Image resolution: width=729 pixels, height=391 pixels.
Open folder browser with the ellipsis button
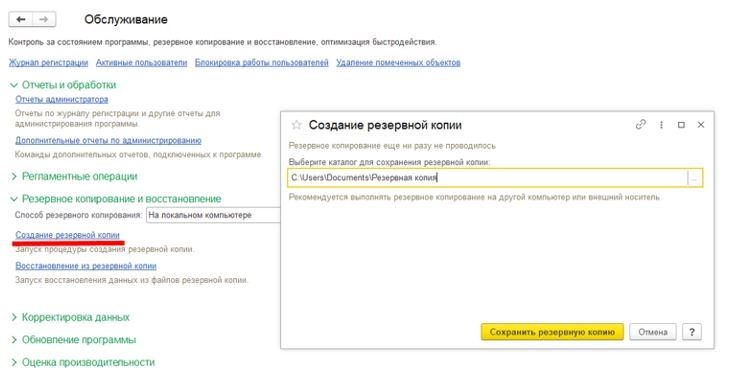click(695, 178)
